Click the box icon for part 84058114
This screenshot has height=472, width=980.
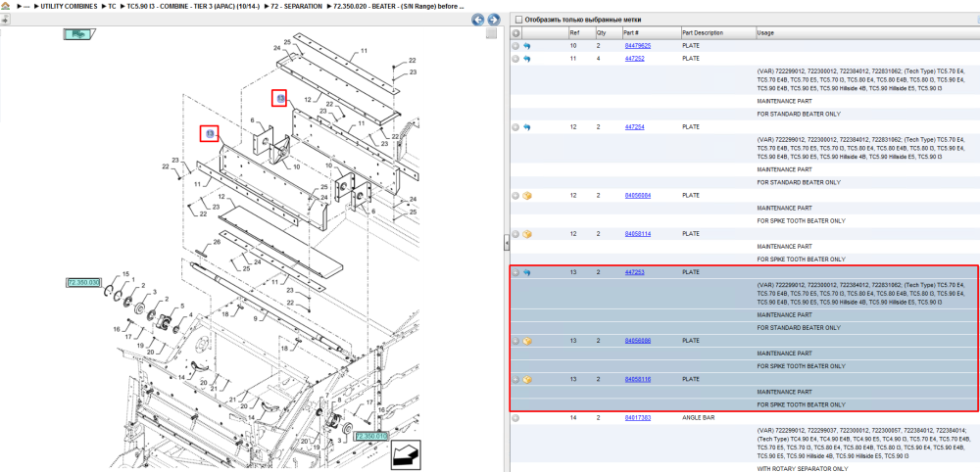coord(527,234)
